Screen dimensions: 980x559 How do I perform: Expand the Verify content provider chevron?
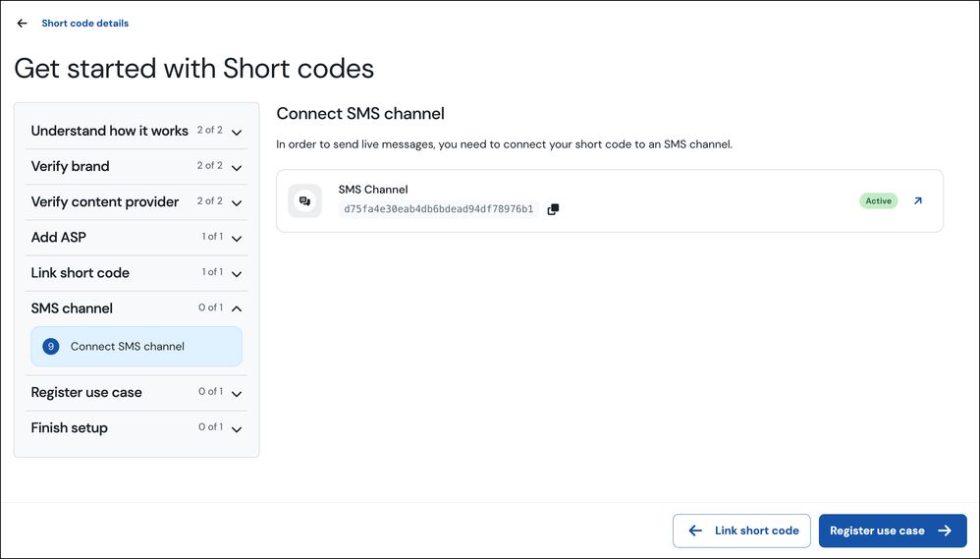point(237,202)
